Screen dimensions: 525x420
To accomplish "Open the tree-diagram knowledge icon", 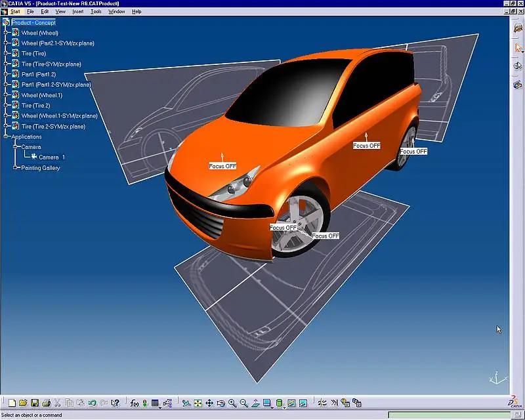I will click(167, 403).
